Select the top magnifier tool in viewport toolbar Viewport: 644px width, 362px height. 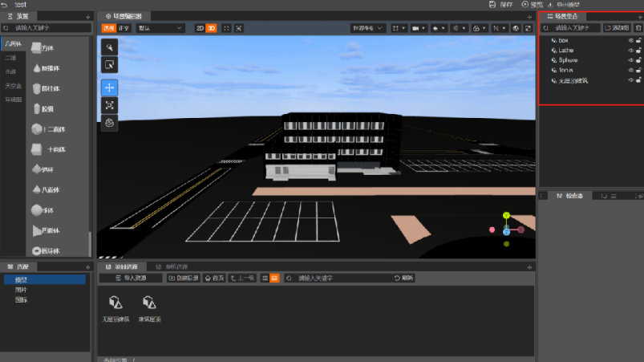[109, 47]
